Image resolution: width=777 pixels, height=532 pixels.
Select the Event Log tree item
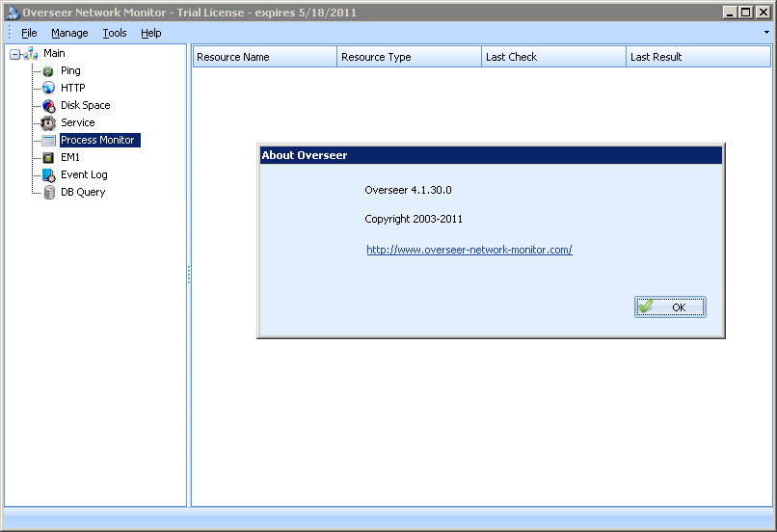click(84, 174)
